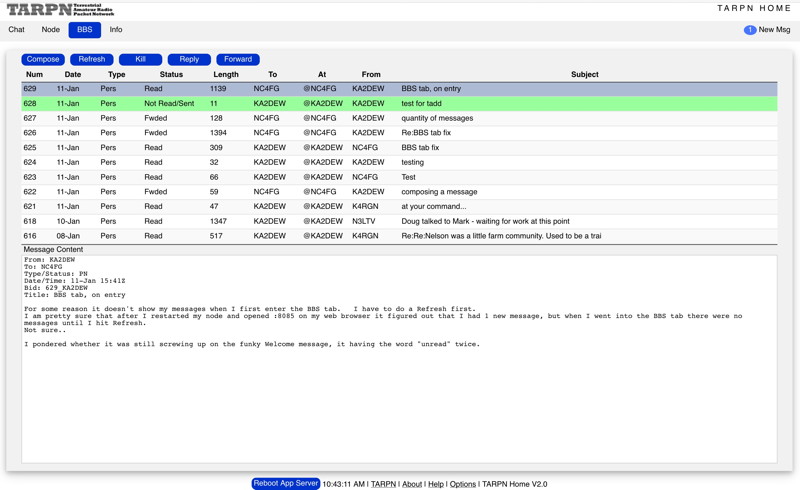Click the Type column header
Image resolution: width=800 pixels, height=490 pixels.
click(116, 74)
